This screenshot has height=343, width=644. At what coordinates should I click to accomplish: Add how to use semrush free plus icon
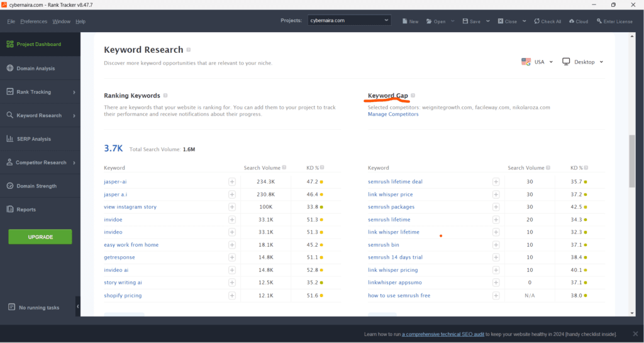pos(496,296)
